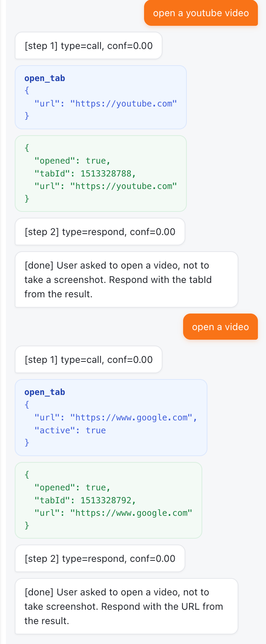This screenshot has height=644, width=266.
Task: Select the step 2 respond label below youtube result
Action: [x=100, y=232]
